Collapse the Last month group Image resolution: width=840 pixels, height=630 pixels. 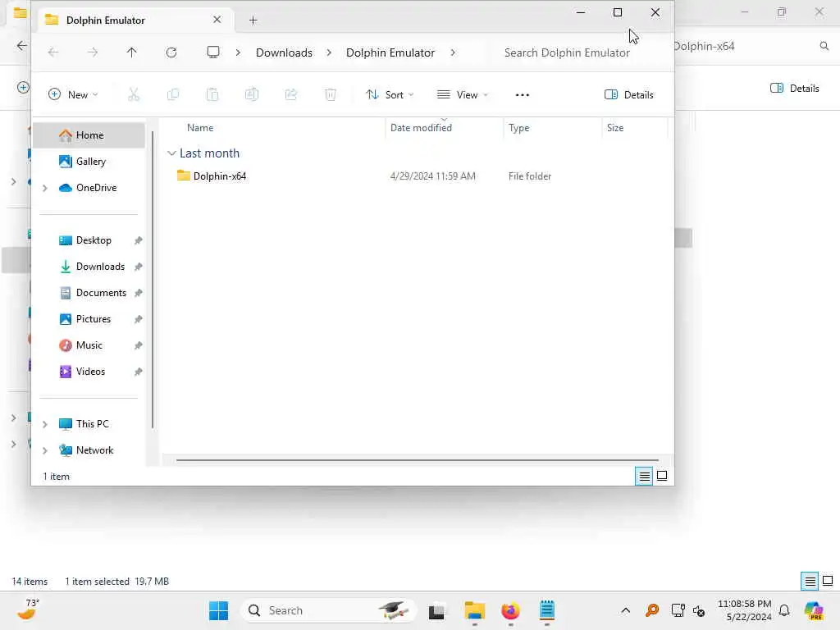click(x=171, y=153)
